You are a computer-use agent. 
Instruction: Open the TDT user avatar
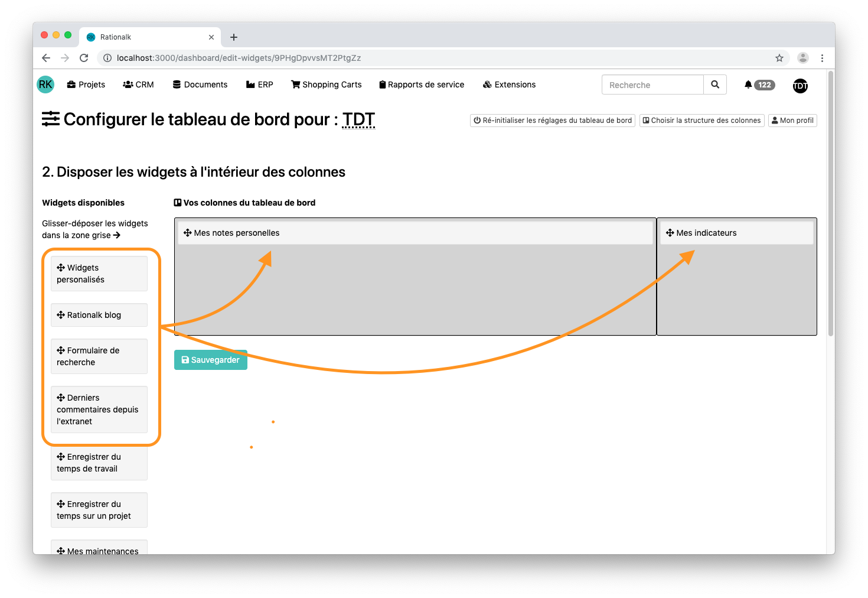[x=800, y=86]
